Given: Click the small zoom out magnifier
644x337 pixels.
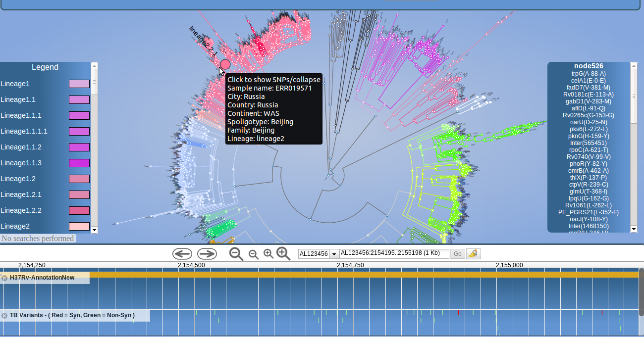Looking at the screenshot, I should (253, 254).
